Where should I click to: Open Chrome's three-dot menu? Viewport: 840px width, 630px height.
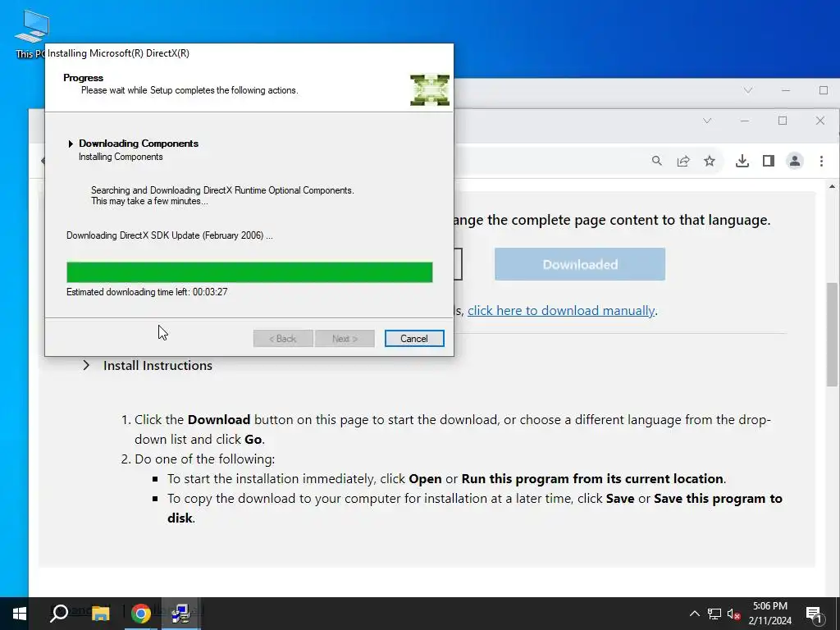(821, 161)
